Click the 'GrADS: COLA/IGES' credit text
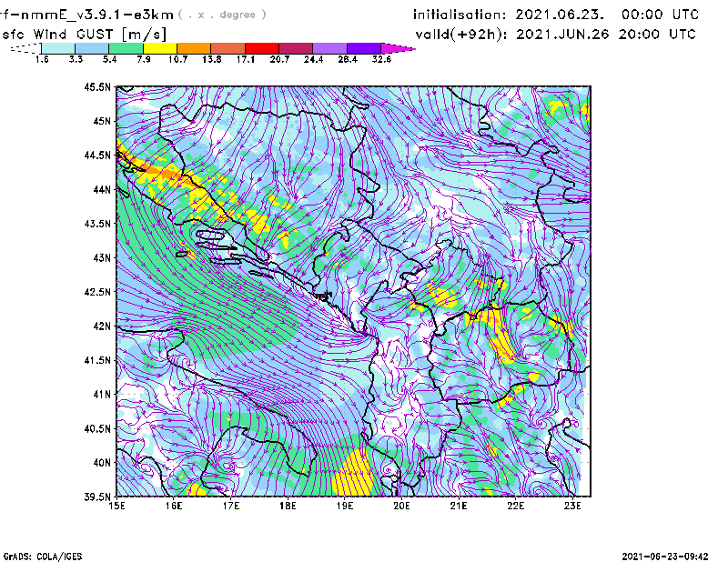The image size is (728, 562). (43, 557)
